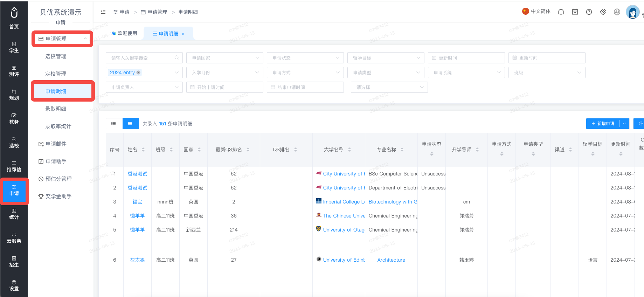644x297 pixels.
Task: Remove the 2024 entry filter tag
Action: point(138,72)
